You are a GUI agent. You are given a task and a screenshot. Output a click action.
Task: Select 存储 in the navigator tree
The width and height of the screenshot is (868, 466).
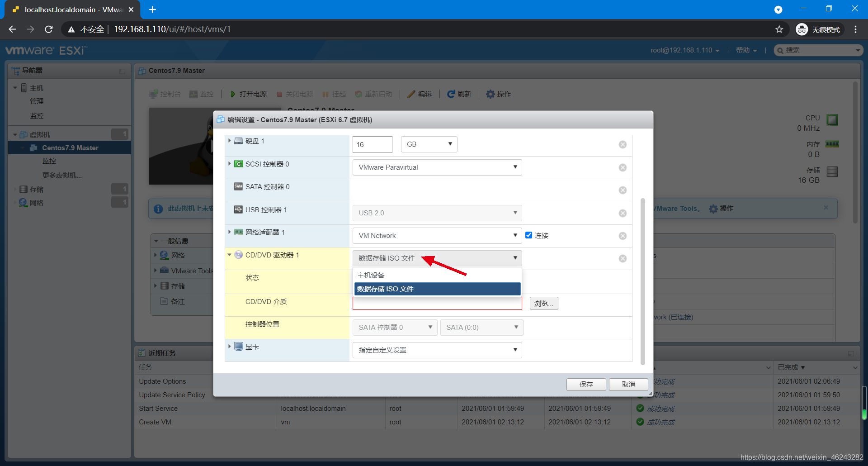click(x=37, y=190)
